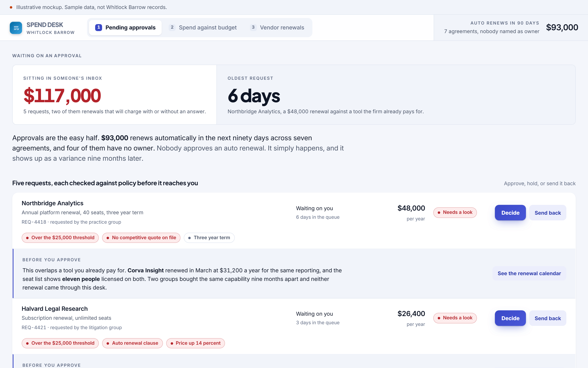
Task: Decide on the Northbridge Analytics request
Action: 510,213
